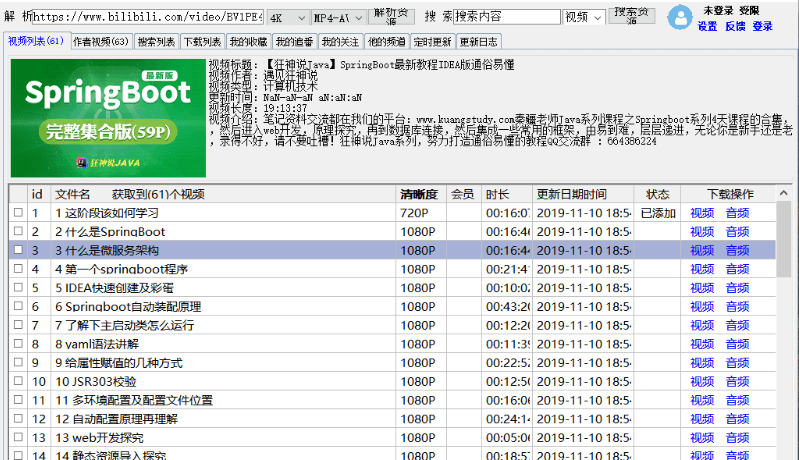Viewport: 799px width, 460px height.
Task: Open the 他的频道 tab
Action: (x=386, y=42)
